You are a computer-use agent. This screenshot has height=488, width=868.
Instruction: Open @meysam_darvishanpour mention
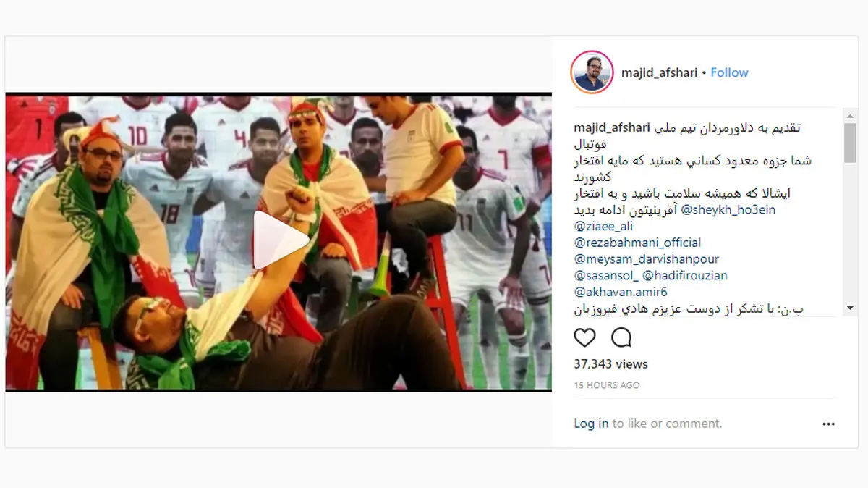click(646, 259)
